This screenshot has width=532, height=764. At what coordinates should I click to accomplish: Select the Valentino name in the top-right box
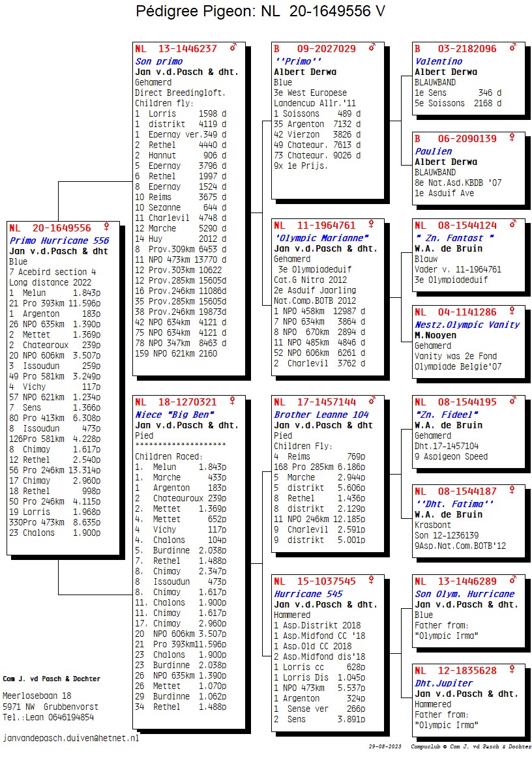[438, 61]
